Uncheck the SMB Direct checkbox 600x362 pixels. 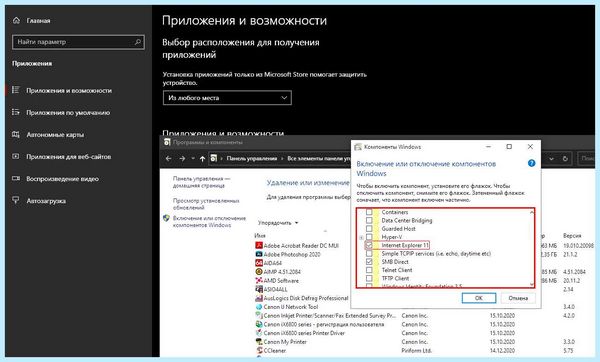point(369,262)
